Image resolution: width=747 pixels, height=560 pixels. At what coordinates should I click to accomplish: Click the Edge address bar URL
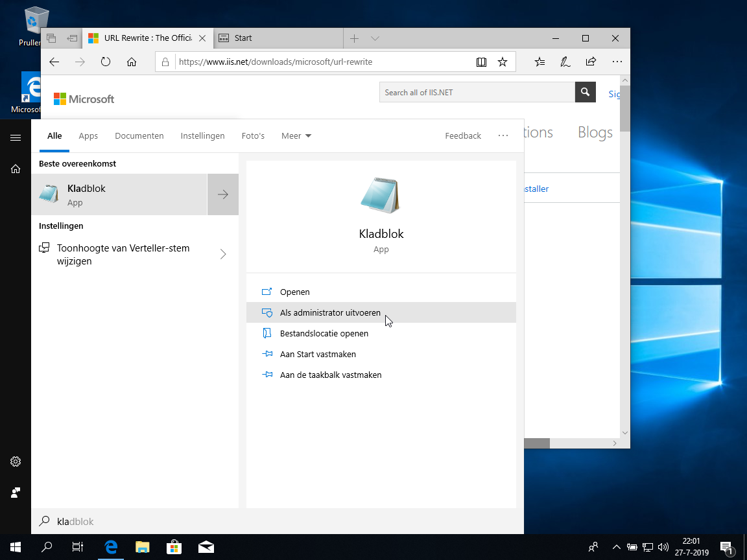[x=276, y=62]
